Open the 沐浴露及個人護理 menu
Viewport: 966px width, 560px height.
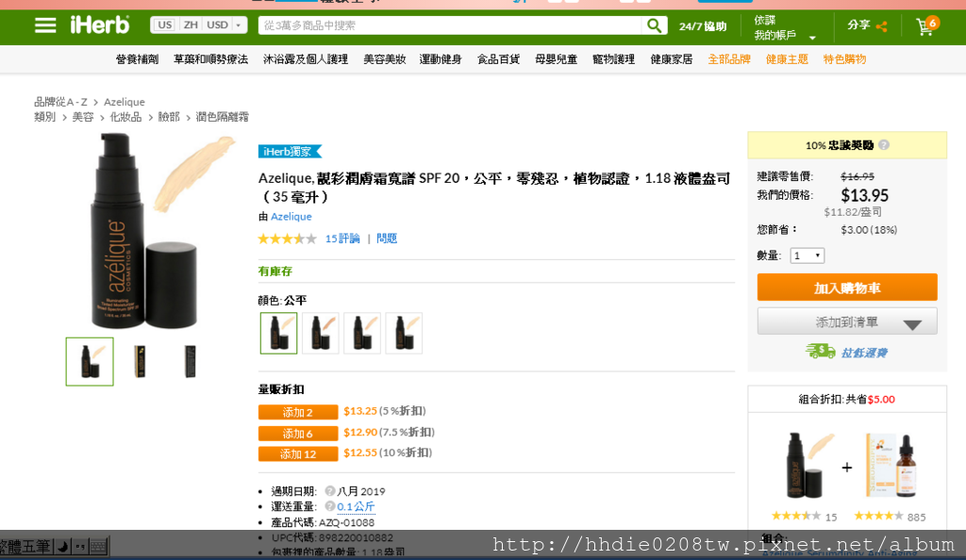click(x=306, y=59)
